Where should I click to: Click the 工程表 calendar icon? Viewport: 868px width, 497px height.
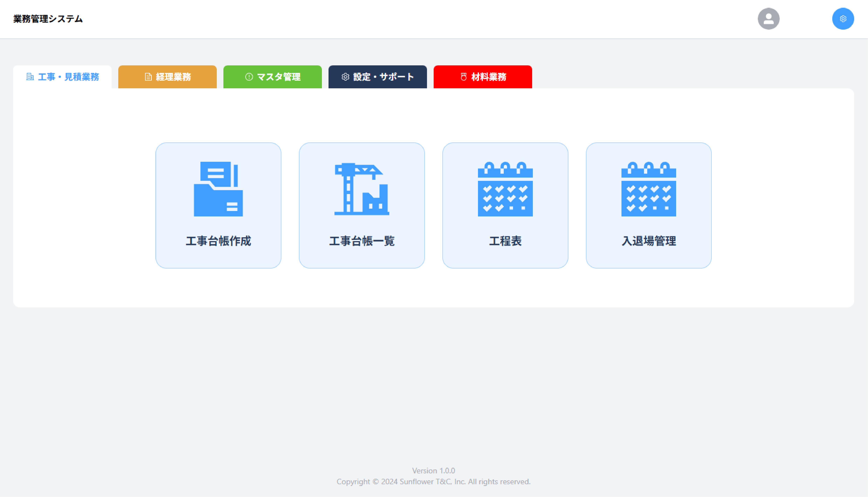pyautogui.click(x=505, y=189)
